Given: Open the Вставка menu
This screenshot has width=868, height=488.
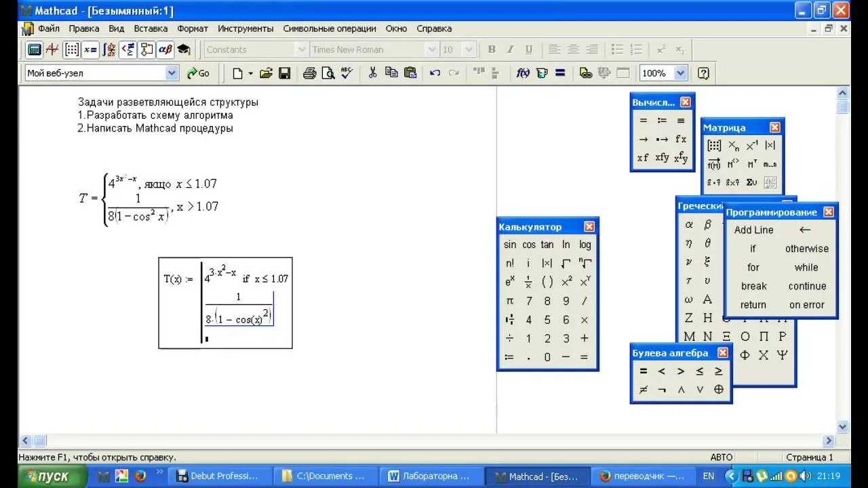Looking at the screenshot, I should point(151,28).
